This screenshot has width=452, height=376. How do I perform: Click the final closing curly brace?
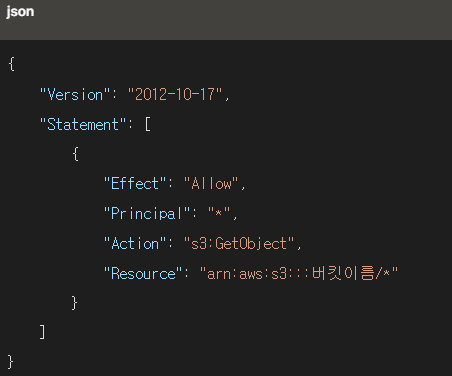click(x=10, y=362)
